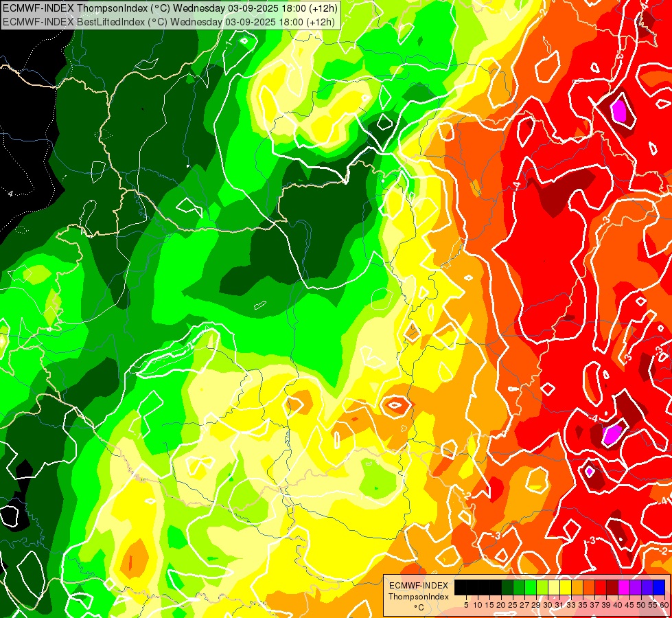Select the red-orange 35-37 legend swatch
Image resolution: width=672 pixels, height=618 pixels.
click(x=589, y=587)
